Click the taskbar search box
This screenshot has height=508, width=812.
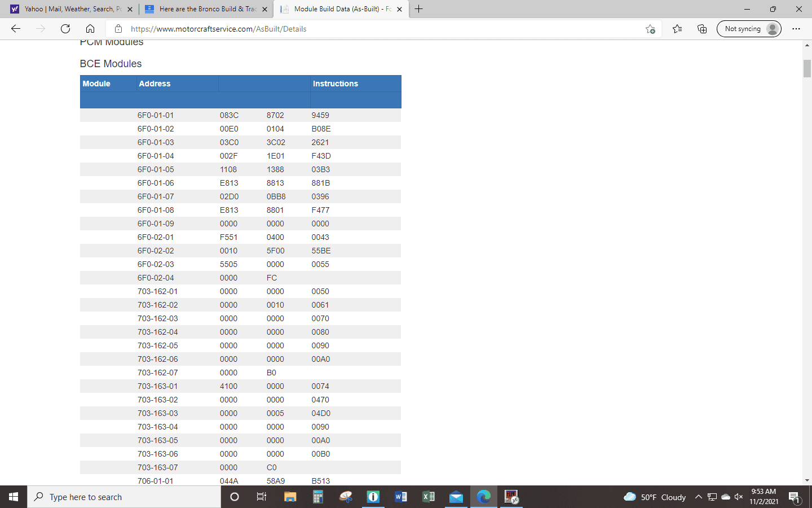point(124,497)
